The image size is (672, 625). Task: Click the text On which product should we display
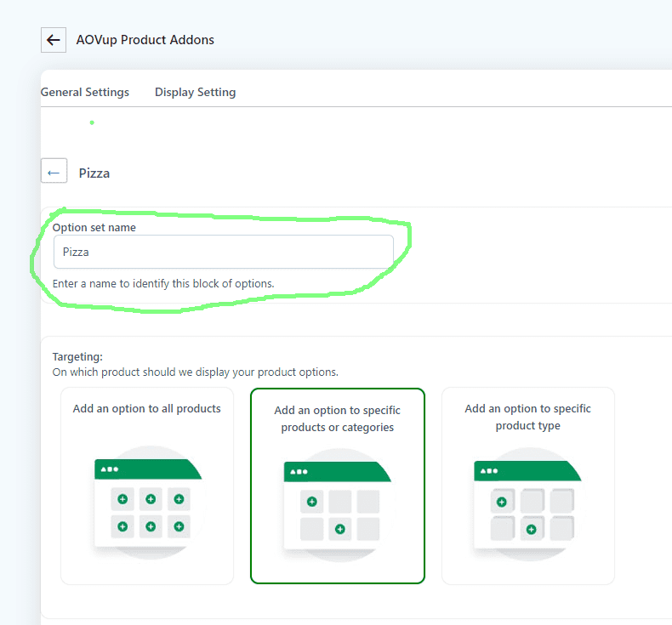[x=196, y=372]
